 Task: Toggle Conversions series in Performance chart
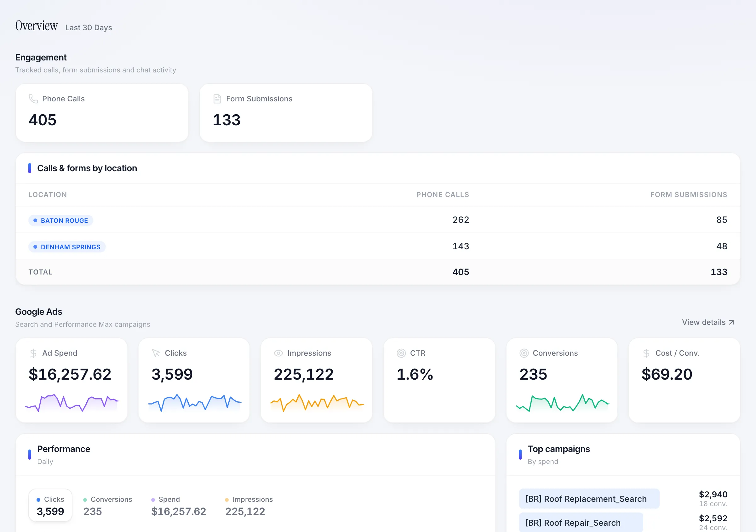(107, 505)
